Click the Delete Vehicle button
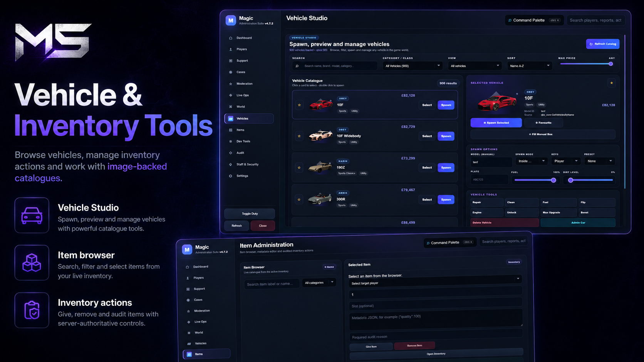This screenshot has height=362, width=644. [505, 222]
